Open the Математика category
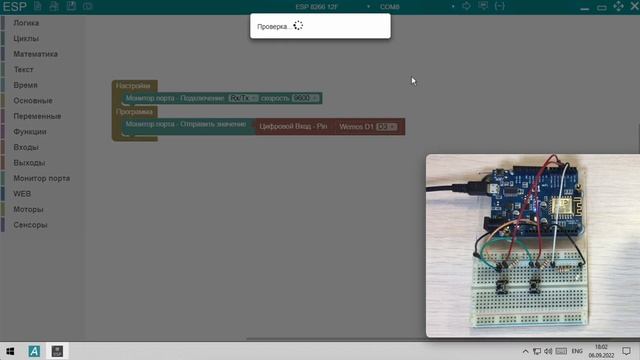Screen dimensions: 640x360 pos(35,54)
